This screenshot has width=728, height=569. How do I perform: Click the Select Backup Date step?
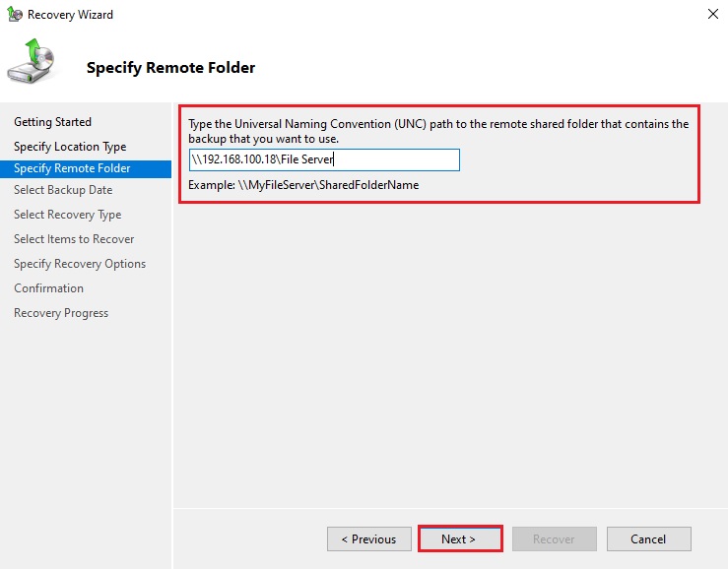pyautogui.click(x=63, y=190)
